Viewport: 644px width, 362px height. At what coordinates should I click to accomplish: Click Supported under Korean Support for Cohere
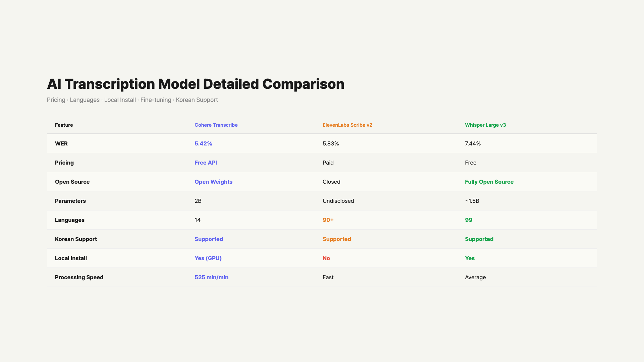[x=209, y=239]
